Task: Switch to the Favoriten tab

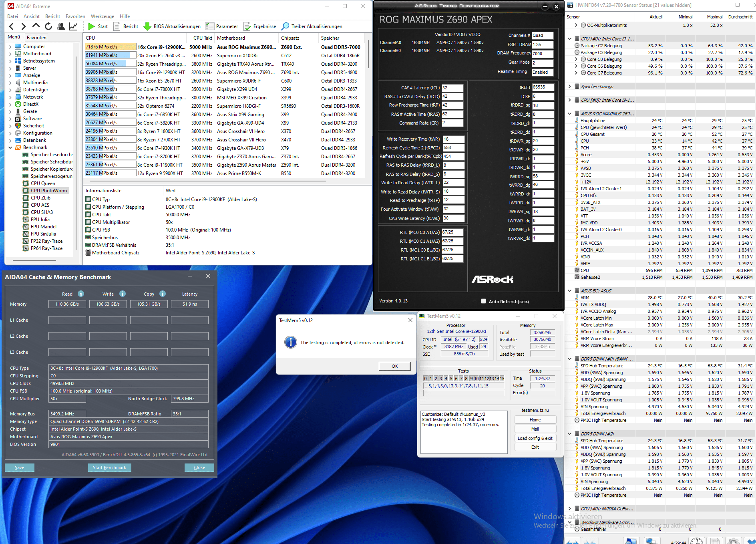Action: click(36, 37)
